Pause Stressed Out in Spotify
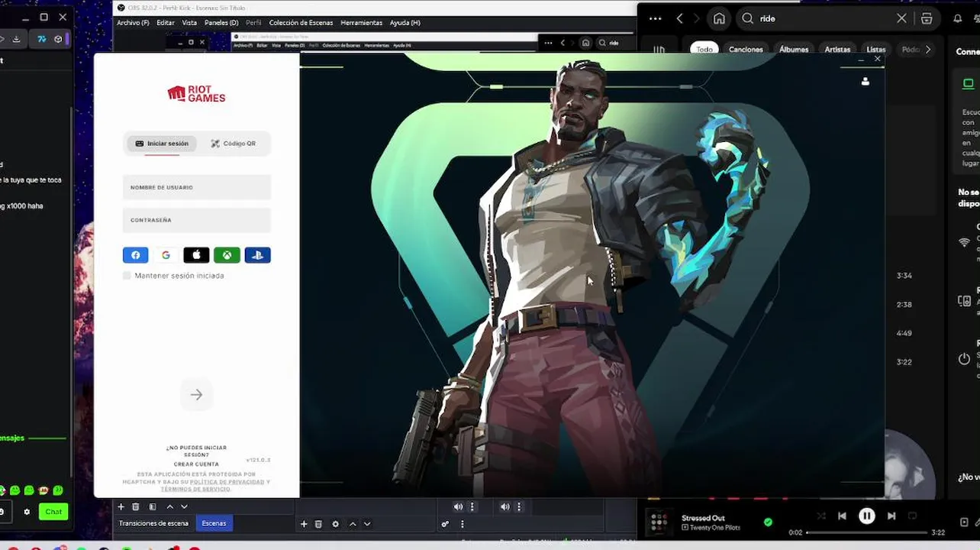This screenshot has width=980, height=550. [x=867, y=516]
